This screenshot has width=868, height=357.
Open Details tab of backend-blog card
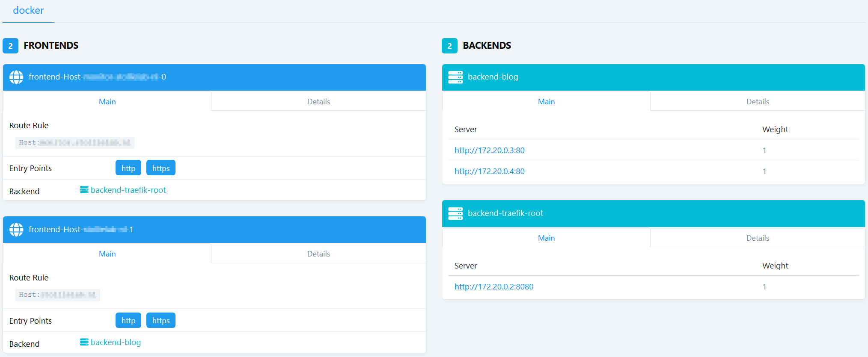757,102
